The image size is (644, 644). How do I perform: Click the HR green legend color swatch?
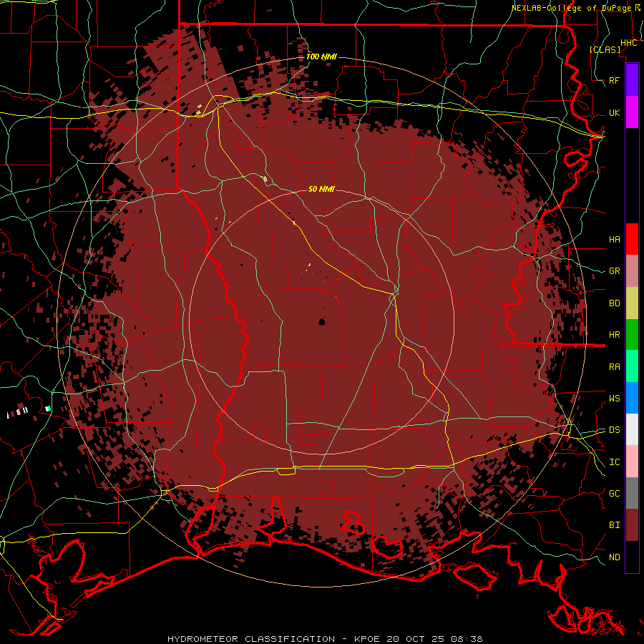tap(632, 335)
